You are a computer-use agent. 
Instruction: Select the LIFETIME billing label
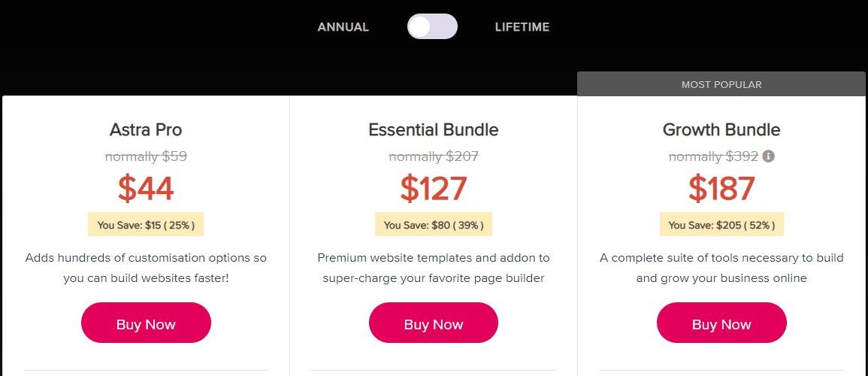[522, 27]
